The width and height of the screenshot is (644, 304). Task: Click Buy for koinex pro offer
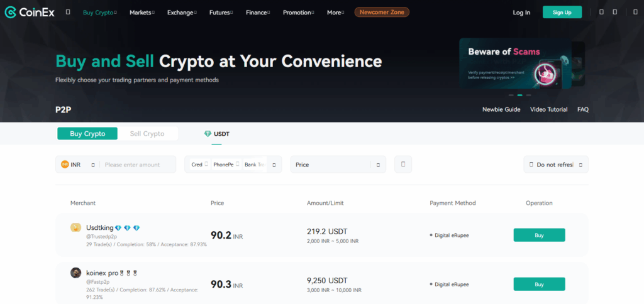539,284
